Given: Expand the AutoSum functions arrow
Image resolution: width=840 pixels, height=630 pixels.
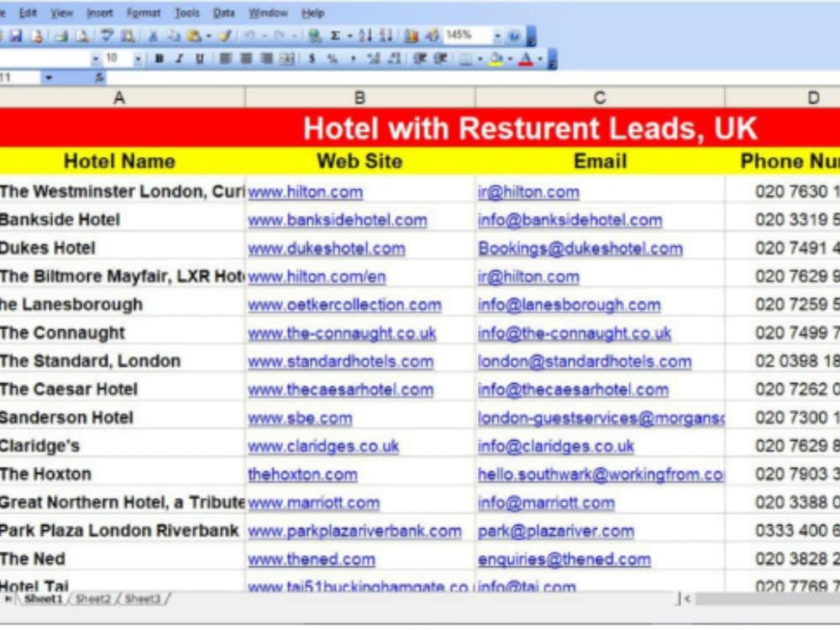Looking at the screenshot, I should tap(349, 36).
